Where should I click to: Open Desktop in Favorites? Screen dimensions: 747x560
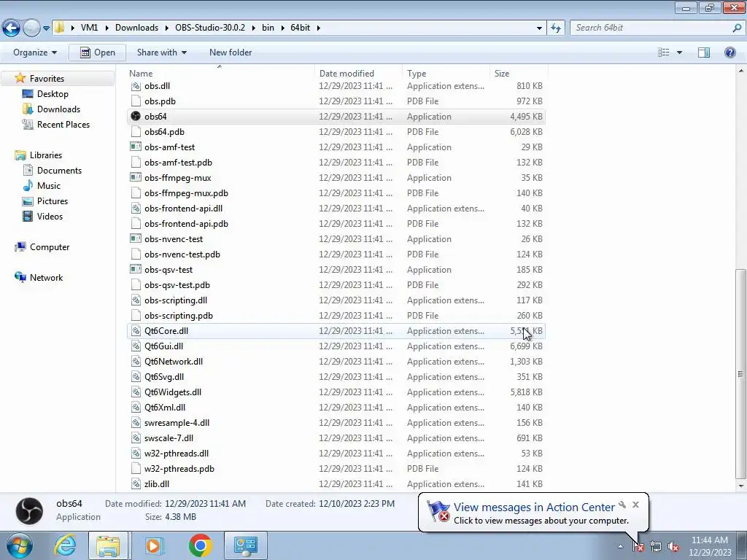click(x=53, y=94)
